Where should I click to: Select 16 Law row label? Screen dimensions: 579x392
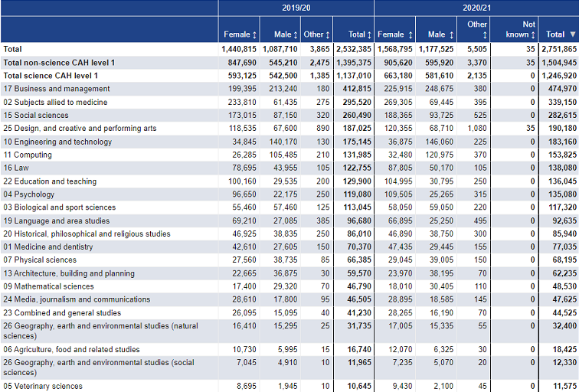point(16,168)
